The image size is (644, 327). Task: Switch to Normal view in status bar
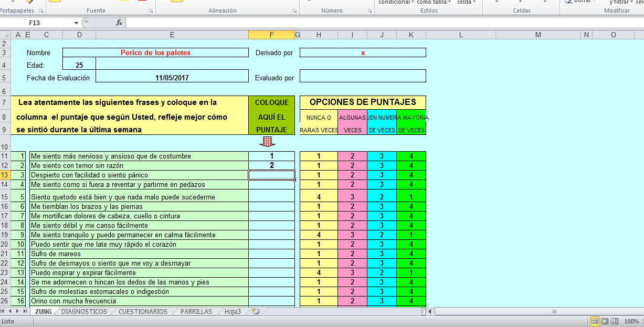tap(595, 321)
